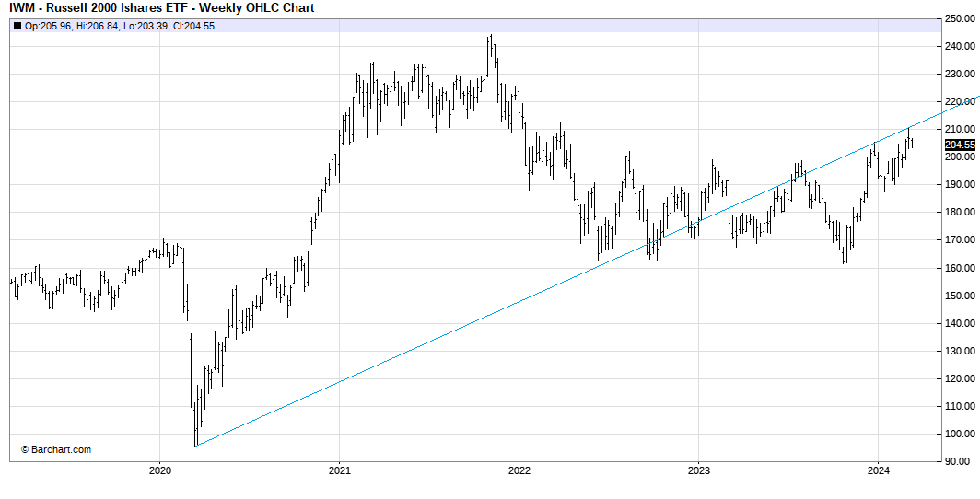
Task: Click the black legend square beside Op:205.96
Action: (17, 26)
